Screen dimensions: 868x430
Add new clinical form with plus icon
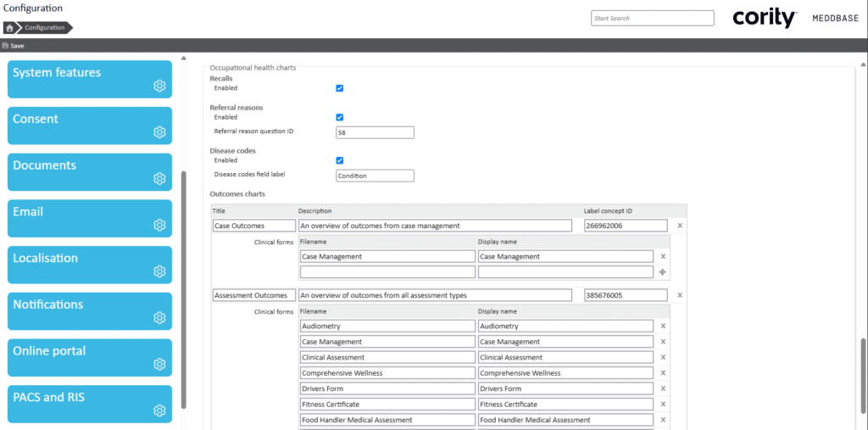pyautogui.click(x=663, y=272)
